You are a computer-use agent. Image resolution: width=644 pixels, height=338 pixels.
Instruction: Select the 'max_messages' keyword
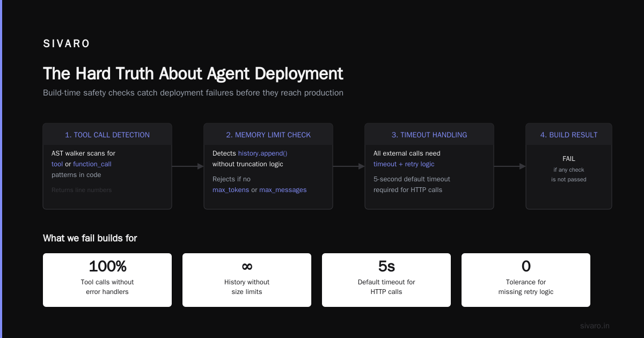coord(283,190)
